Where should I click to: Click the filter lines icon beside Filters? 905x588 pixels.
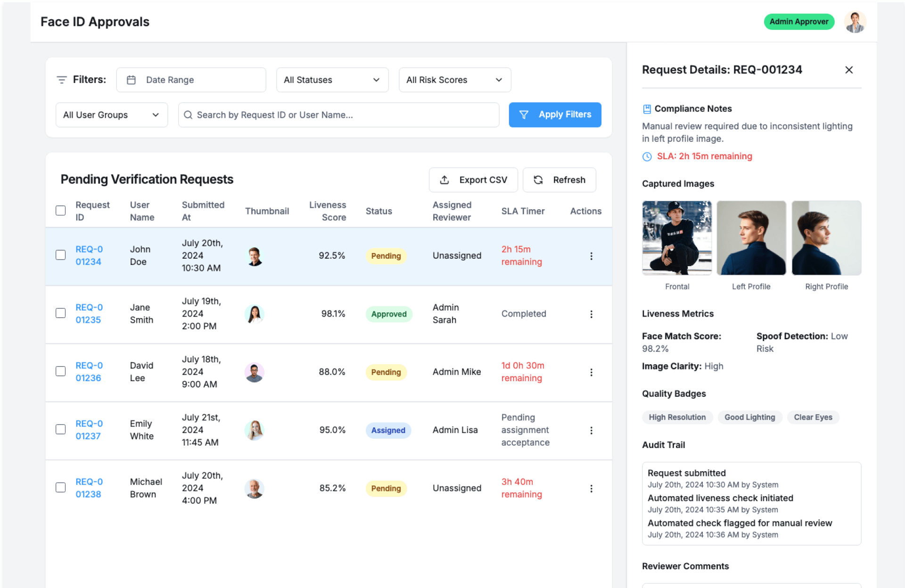[x=61, y=80]
